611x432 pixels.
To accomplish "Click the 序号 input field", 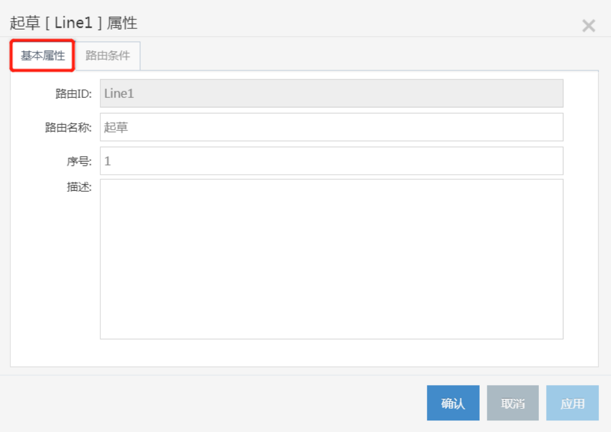I will click(x=332, y=161).
